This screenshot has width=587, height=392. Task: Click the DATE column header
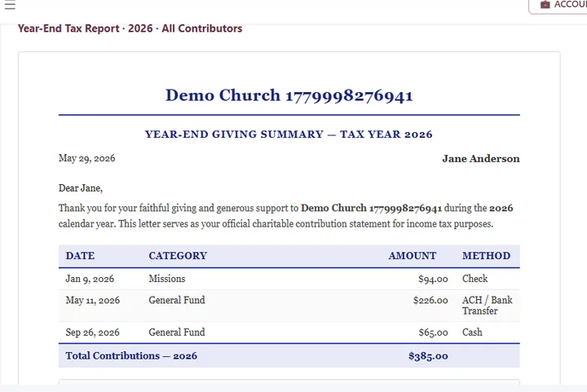point(80,255)
